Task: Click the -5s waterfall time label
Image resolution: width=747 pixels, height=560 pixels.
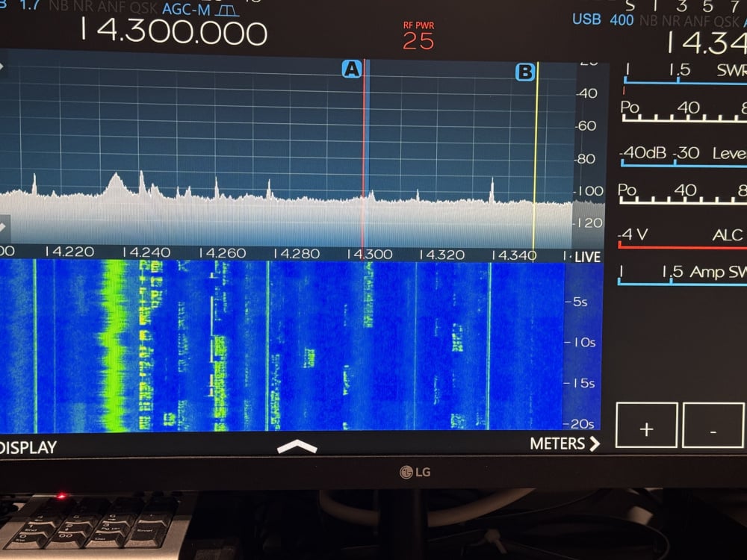Action: point(576,302)
